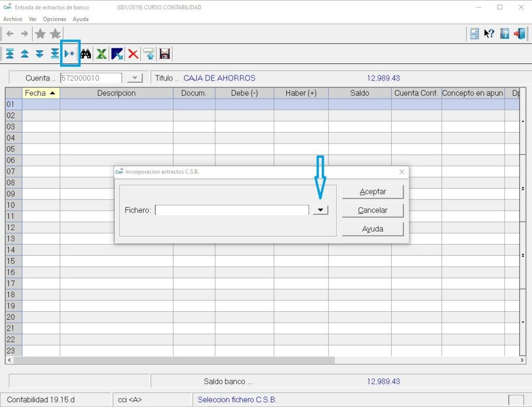532x407 pixels.
Task: Delete with the red X icon
Action: (x=133, y=54)
